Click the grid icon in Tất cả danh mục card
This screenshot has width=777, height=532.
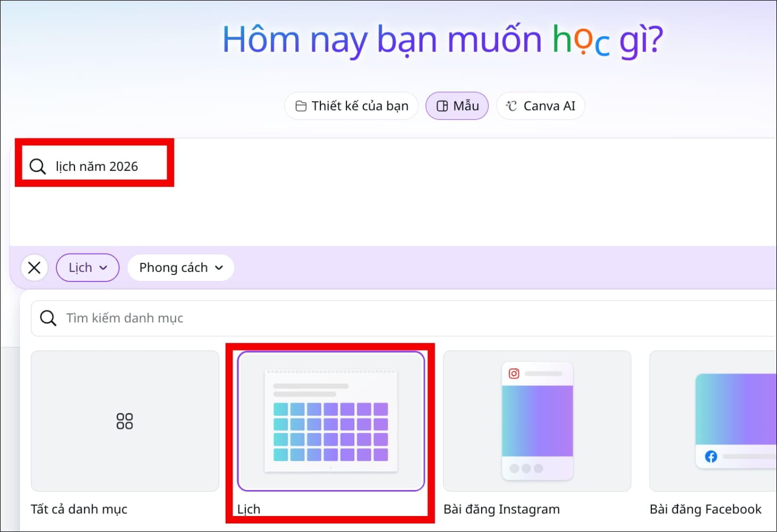(125, 421)
